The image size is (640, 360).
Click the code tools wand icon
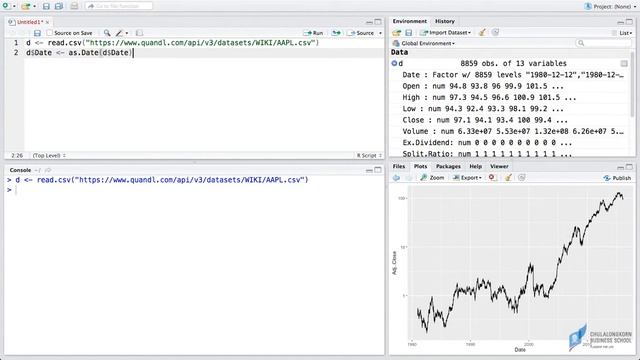pyautogui.click(x=119, y=33)
